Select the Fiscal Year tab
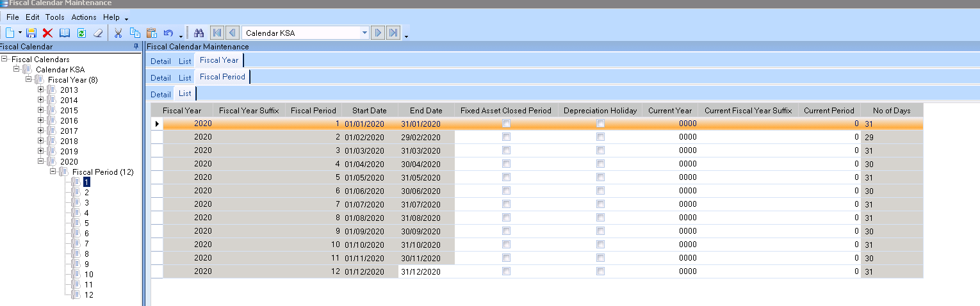 tap(219, 60)
